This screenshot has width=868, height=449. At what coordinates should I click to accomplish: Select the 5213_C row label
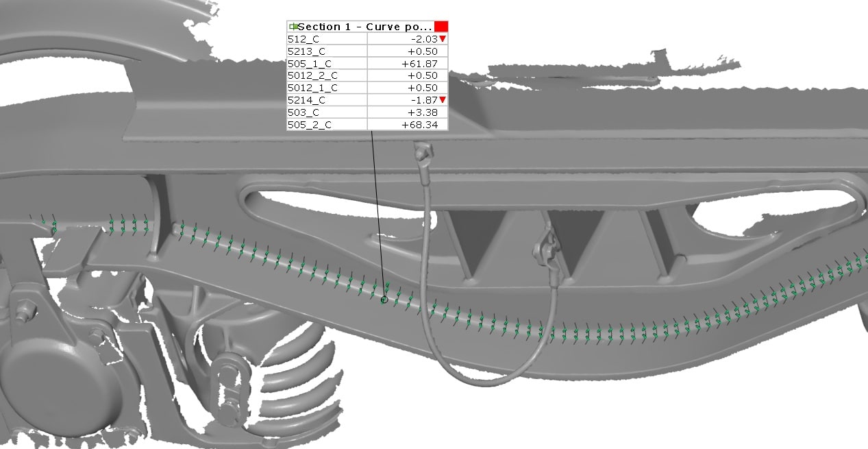[x=306, y=51]
